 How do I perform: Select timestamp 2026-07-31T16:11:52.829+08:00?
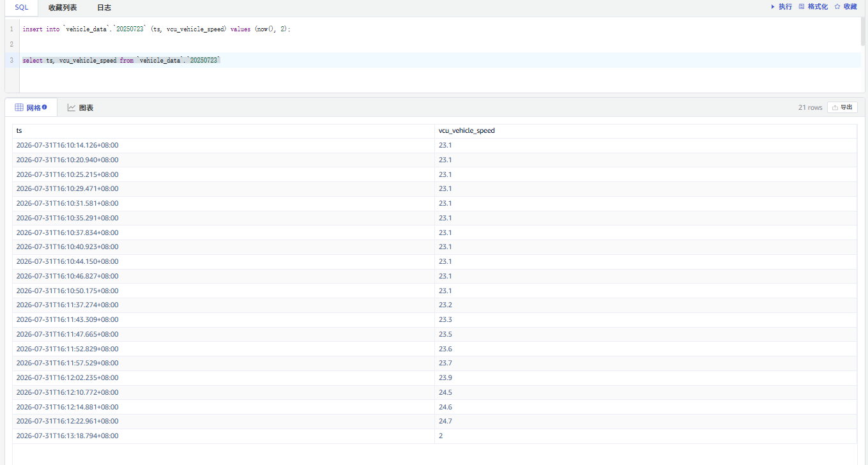67,349
